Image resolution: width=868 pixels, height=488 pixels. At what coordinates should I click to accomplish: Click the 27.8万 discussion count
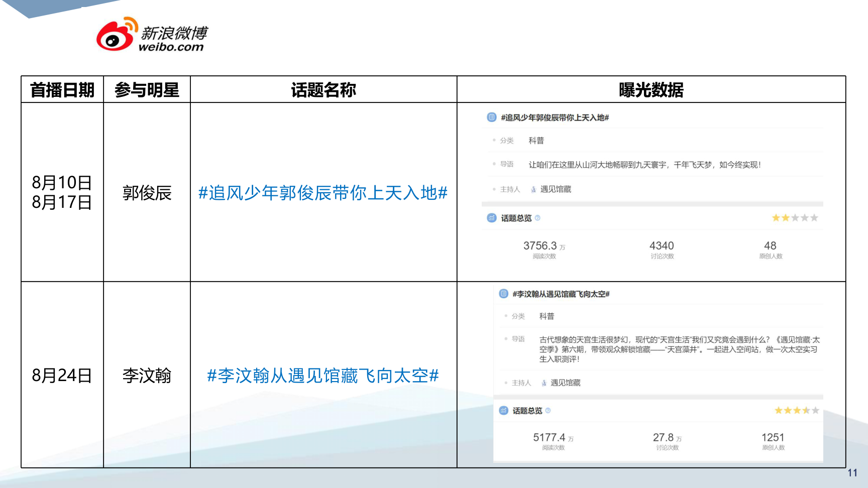tap(667, 438)
